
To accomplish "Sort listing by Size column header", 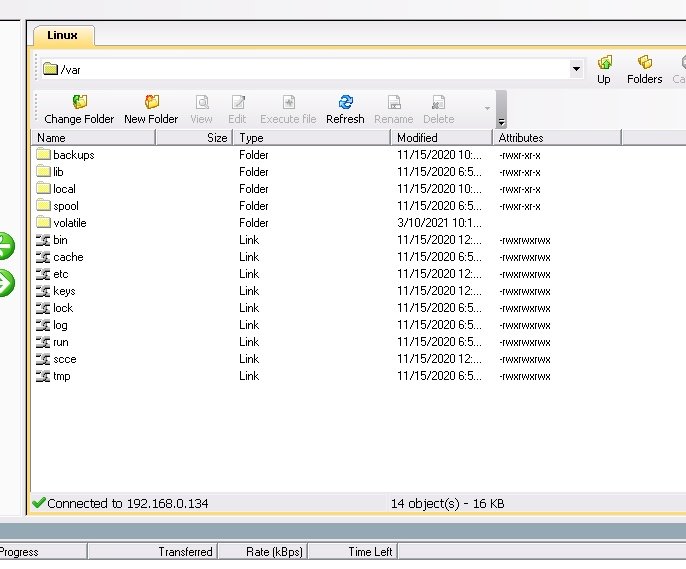I will pos(194,138).
